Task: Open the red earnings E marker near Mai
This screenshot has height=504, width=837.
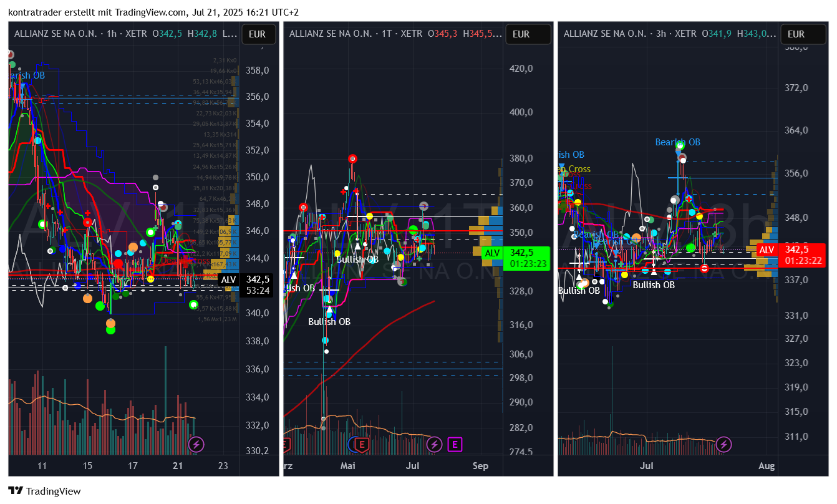Action: click(x=360, y=445)
